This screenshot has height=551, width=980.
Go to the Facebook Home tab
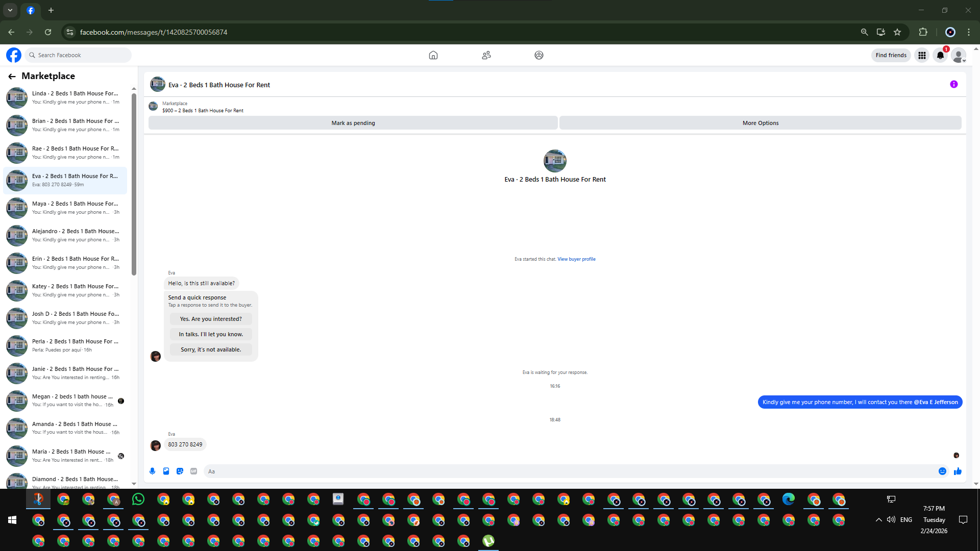point(433,55)
